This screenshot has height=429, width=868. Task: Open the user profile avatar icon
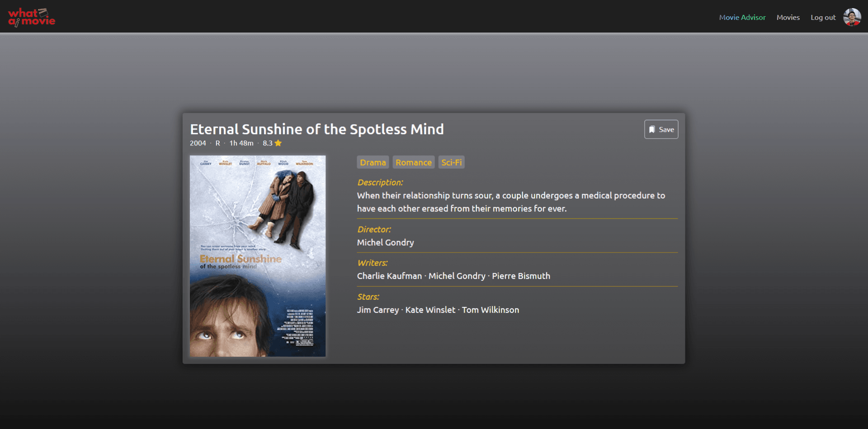(852, 17)
